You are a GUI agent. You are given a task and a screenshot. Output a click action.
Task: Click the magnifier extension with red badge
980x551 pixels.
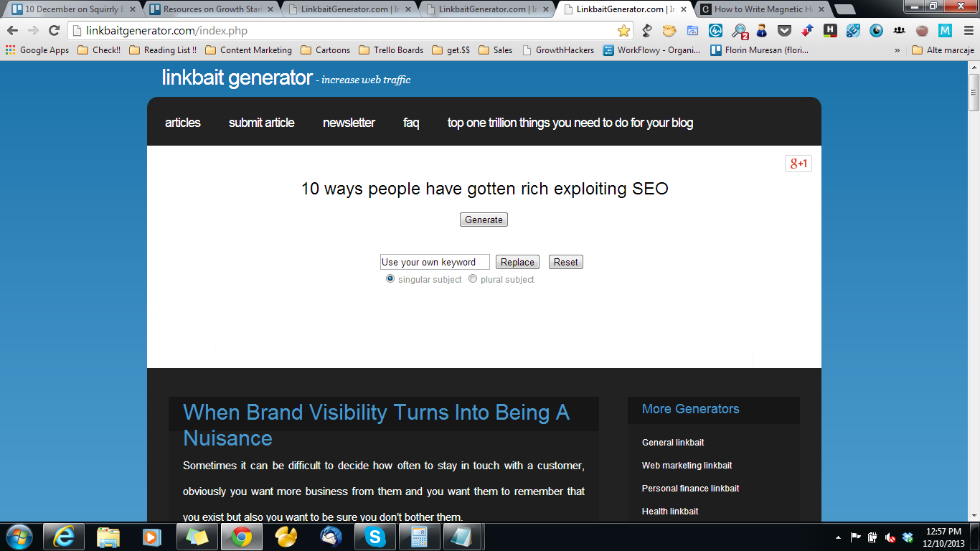739,30
